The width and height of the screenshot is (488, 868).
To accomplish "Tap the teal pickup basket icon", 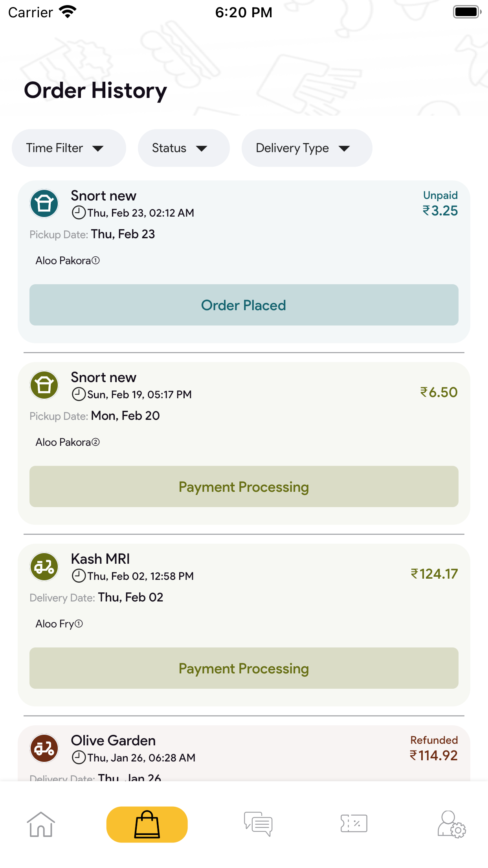I will [x=44, y=203].
